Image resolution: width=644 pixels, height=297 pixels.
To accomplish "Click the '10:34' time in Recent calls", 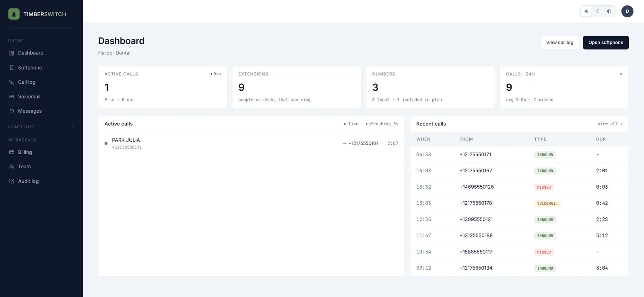I will tap(423, 252).
